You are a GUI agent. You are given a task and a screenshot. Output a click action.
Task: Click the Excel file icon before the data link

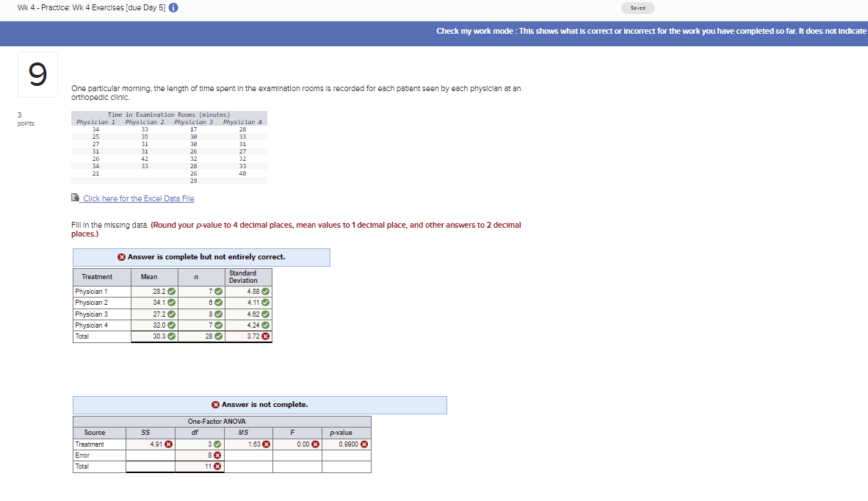(76, 198)
